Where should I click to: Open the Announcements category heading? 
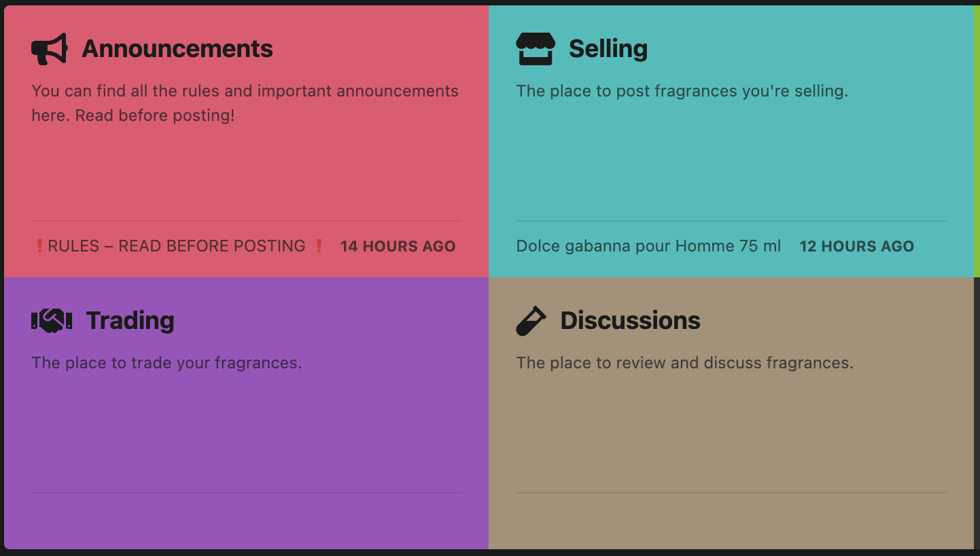click(177, 49)
